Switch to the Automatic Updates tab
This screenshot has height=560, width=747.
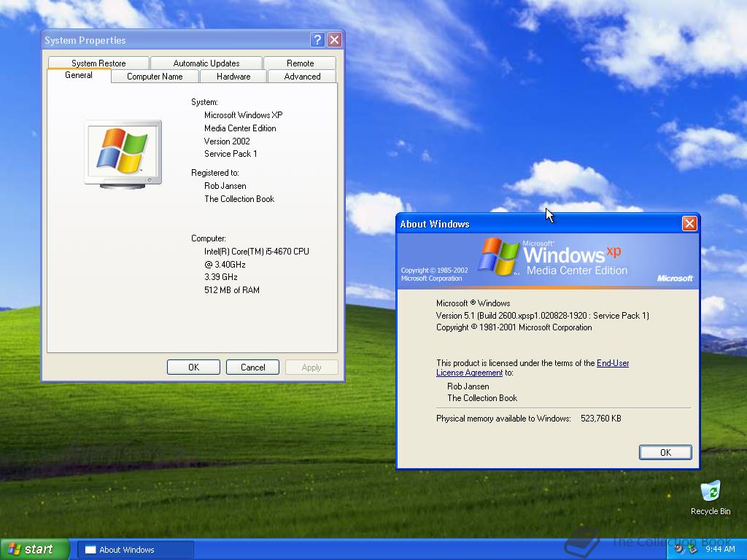206,63
